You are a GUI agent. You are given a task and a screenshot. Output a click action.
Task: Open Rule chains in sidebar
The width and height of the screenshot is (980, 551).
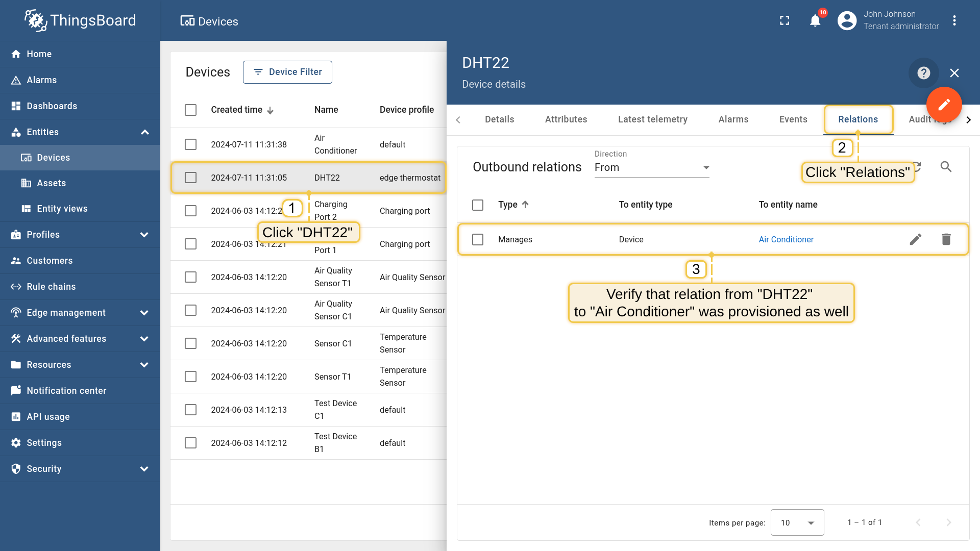(51, 287)
